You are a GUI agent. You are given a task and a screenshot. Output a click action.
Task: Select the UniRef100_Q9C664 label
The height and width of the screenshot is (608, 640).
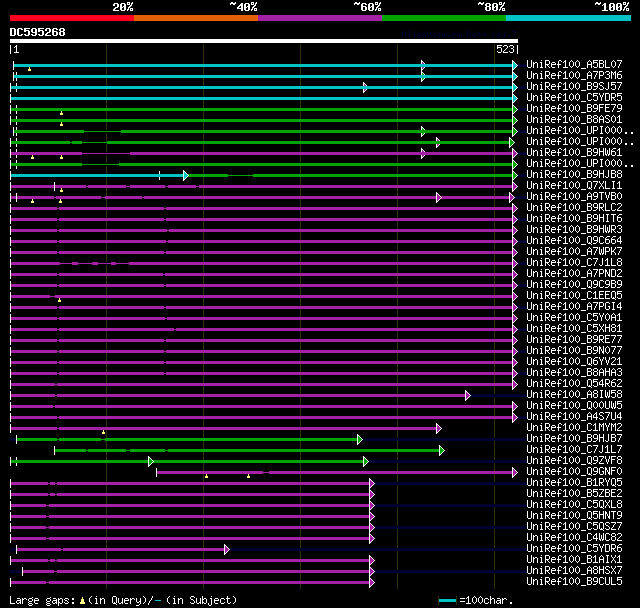[x=574, y=241]
